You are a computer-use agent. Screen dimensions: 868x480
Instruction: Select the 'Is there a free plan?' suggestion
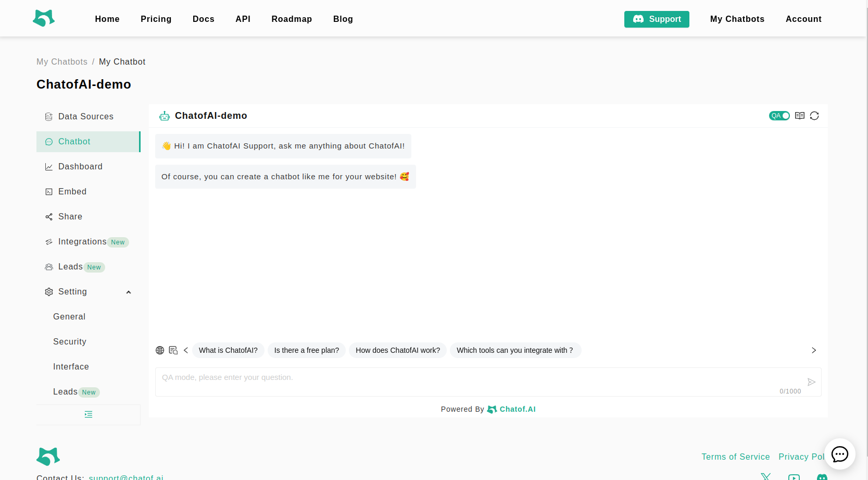click(x=307, y=350)
